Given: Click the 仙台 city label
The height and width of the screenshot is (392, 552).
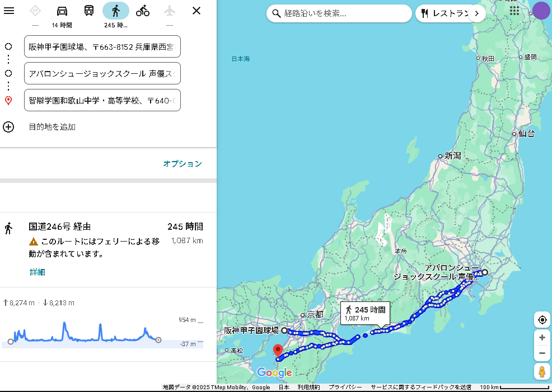Looking at the screenshot, I should (526, 133).
